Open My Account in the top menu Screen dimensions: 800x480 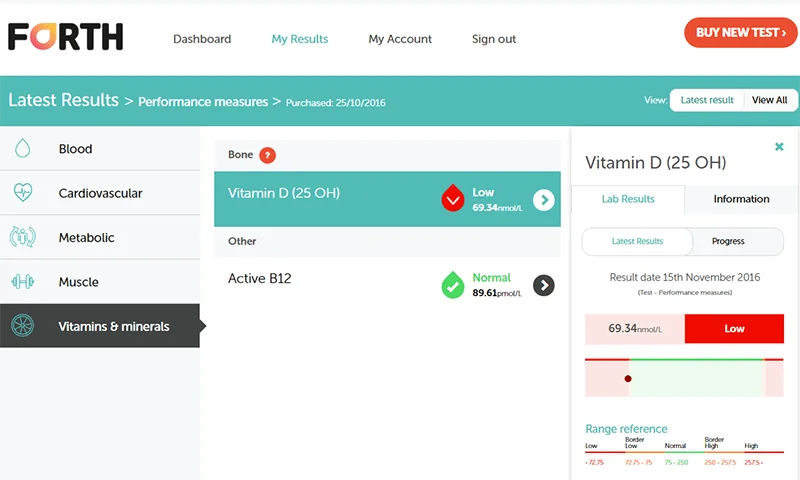(400, 39)
